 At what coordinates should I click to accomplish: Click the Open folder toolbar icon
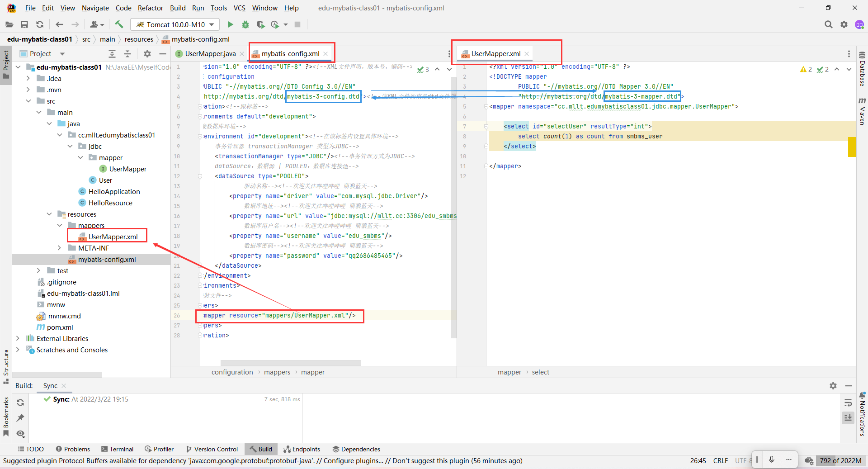pos(9,24)
